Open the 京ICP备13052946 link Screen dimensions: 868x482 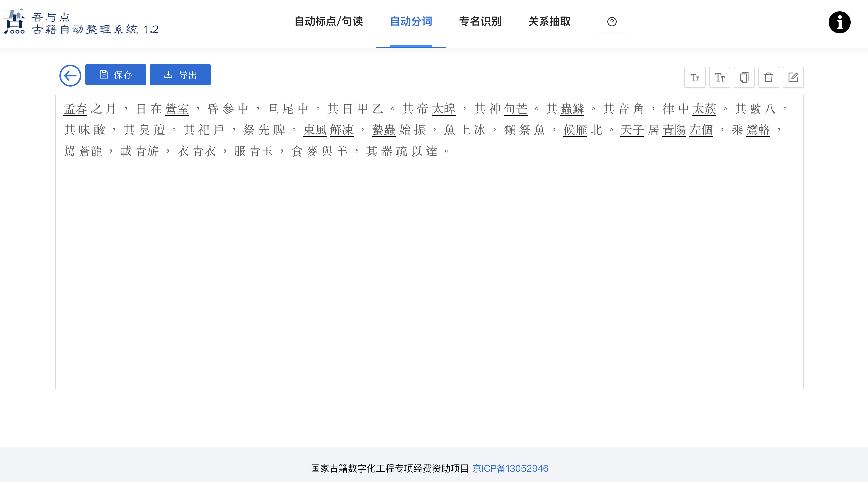(x=510, y=468)
